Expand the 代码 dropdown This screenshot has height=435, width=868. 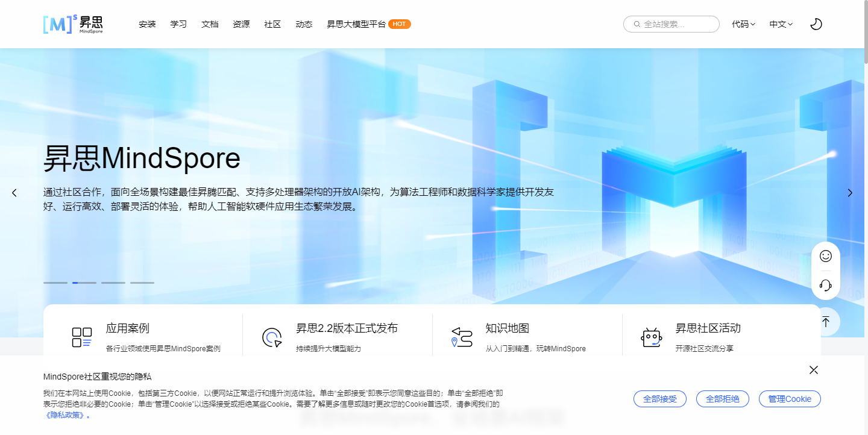[x=744, y=24]
